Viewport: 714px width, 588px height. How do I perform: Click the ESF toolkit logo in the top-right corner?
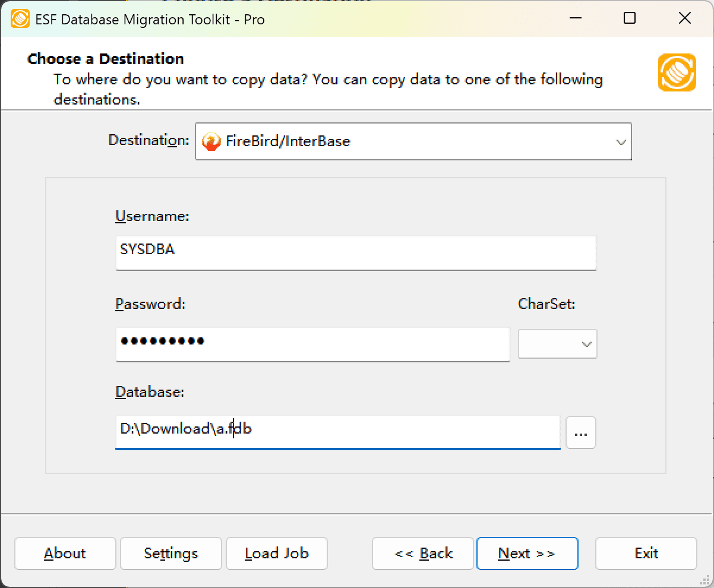point(677,73)
